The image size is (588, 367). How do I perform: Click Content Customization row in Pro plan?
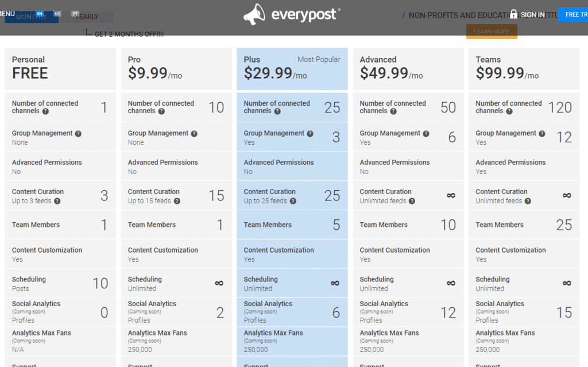tap(176, 254)
